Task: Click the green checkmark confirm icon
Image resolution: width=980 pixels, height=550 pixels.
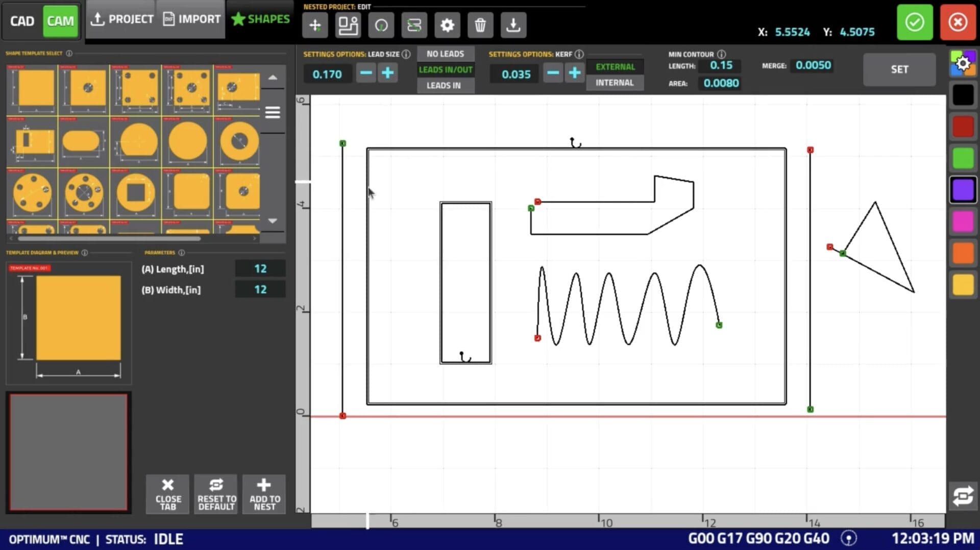Action: coord(914,22)
